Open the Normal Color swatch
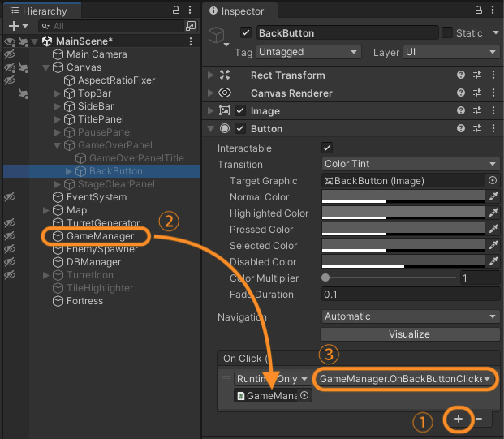Viewport: 504px width, 439px height. [403, 196]
